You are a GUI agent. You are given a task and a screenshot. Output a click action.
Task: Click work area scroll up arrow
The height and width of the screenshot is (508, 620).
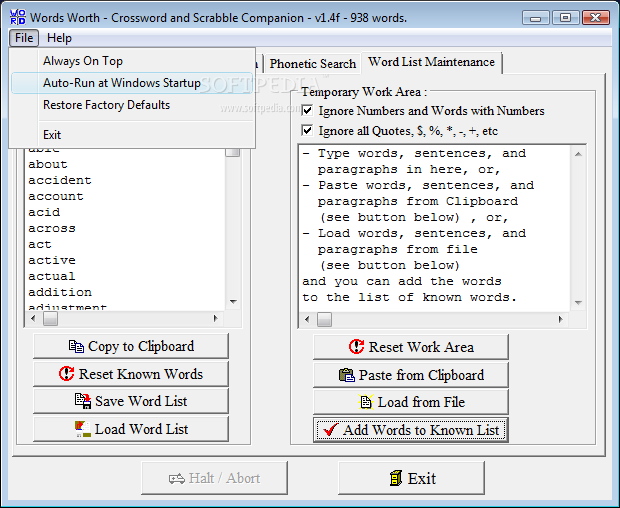tap(578, 154)
